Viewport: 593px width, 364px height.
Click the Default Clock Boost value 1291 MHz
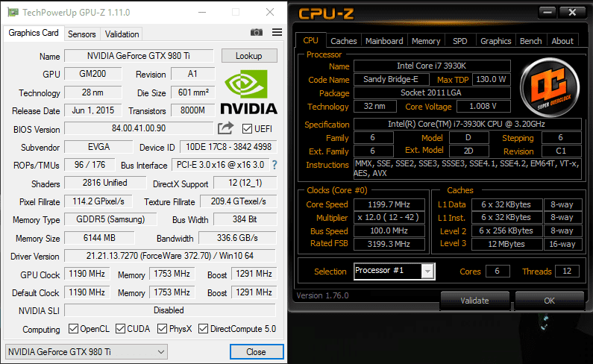tap(254, 292)
